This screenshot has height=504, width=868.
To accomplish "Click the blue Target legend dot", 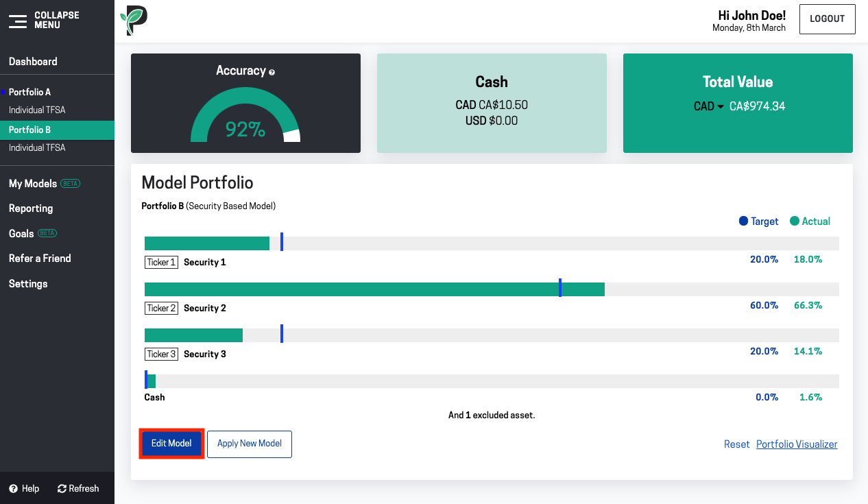I will tap(743, 221).
